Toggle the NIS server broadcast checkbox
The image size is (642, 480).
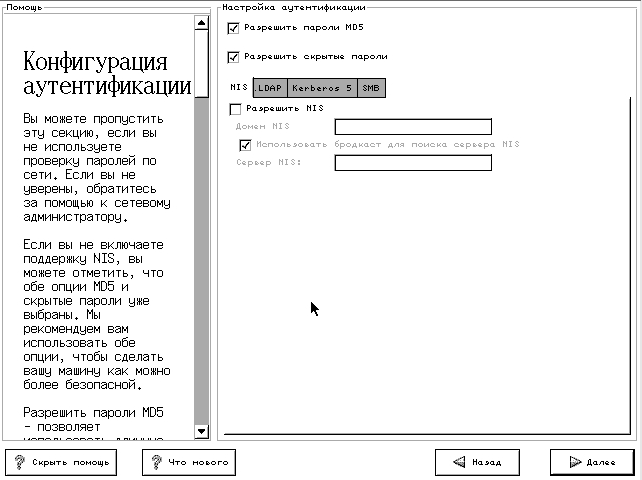(245, 144)
